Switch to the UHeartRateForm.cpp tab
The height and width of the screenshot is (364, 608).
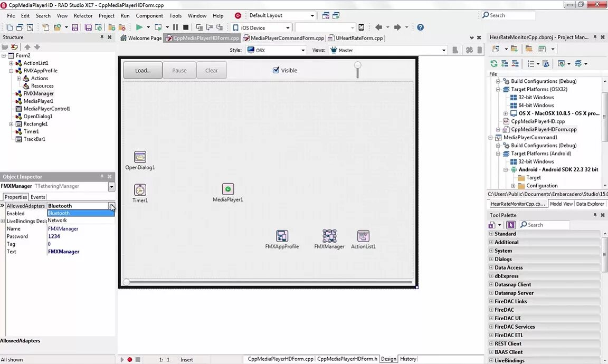coord(356,38)
